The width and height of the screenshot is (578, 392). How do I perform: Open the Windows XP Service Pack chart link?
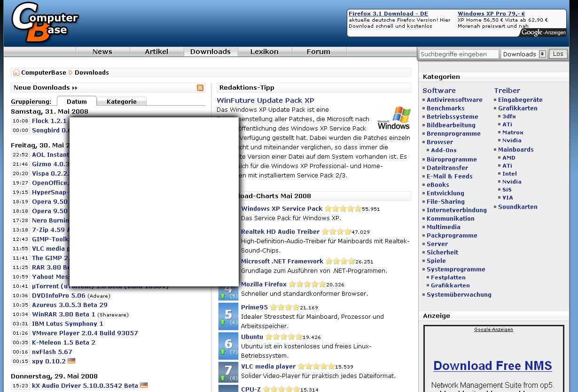tap(282, 209)
